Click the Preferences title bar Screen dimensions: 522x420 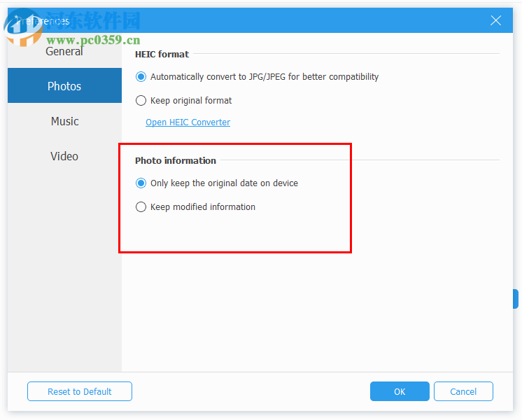coord(280,21)
